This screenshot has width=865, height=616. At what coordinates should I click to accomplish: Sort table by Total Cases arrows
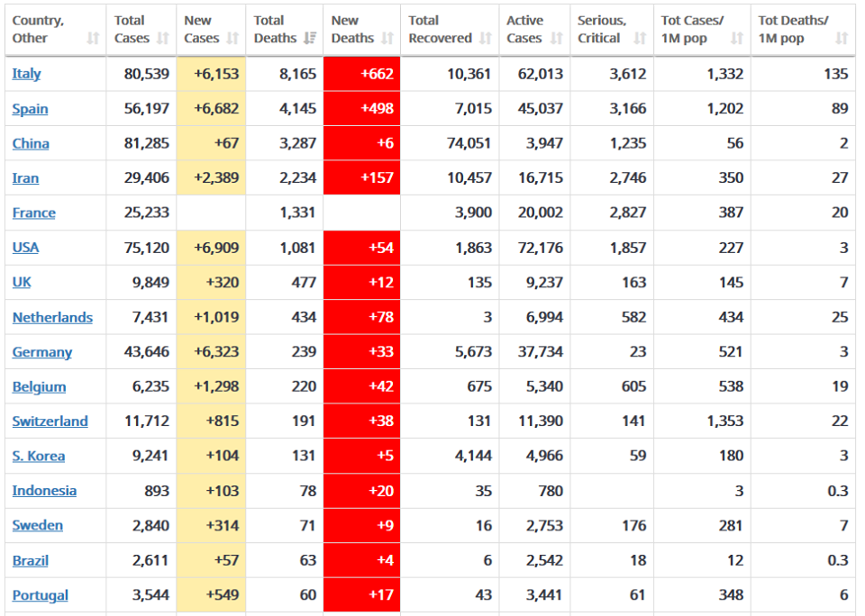coord(163,38)
